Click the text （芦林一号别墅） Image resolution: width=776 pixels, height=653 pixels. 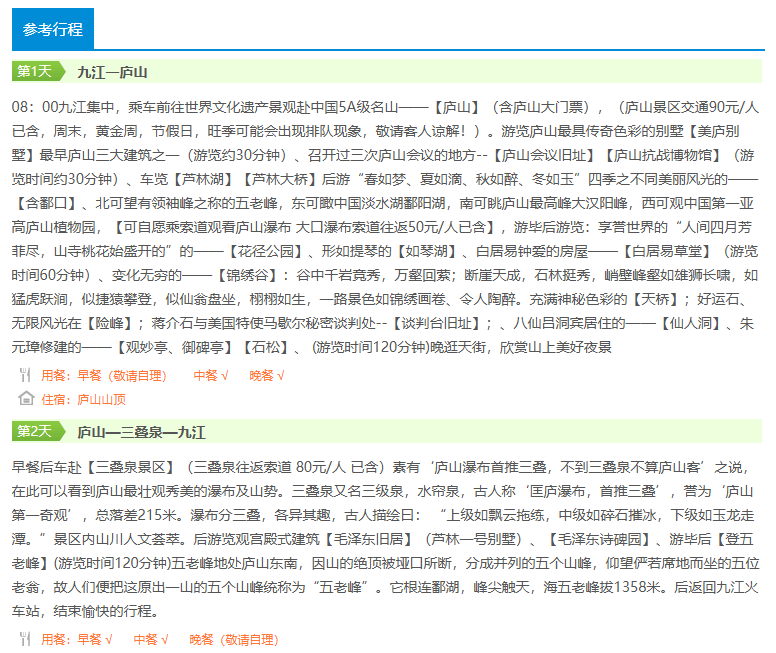point(474,539)
